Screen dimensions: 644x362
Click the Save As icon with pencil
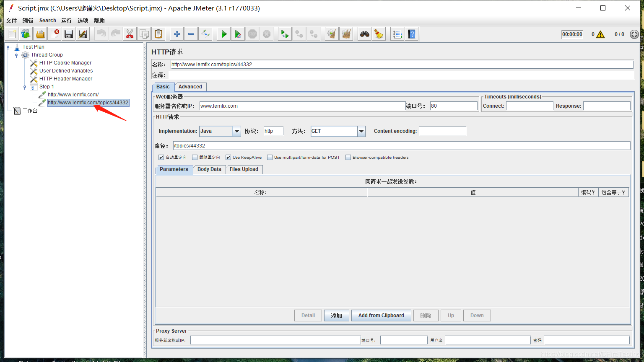pos(83,34)
